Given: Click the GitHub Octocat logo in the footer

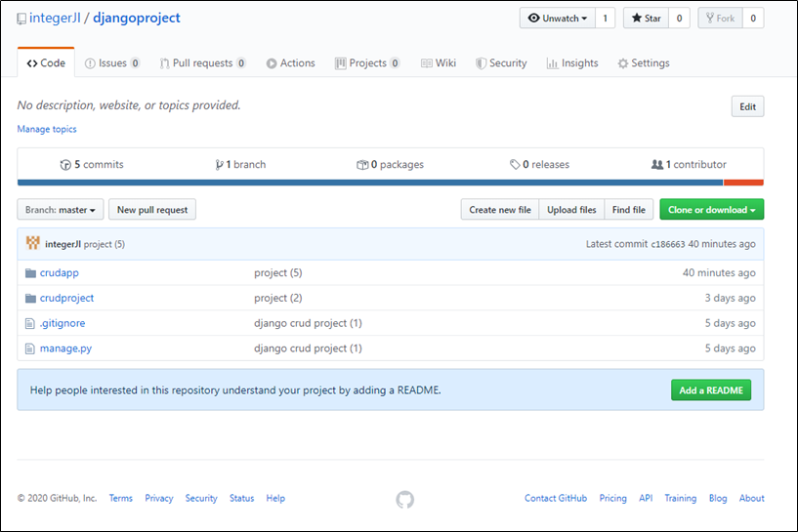Looking at the screenshot, I should pos(405,499).
